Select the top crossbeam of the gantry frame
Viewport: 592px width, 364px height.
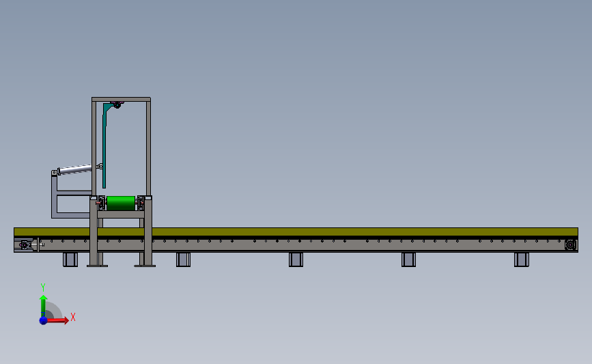(x=121, y=99)
